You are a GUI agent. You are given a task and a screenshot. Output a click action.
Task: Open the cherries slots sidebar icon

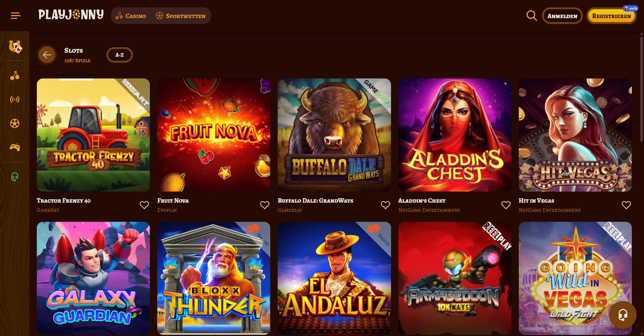tap(15, 76)
